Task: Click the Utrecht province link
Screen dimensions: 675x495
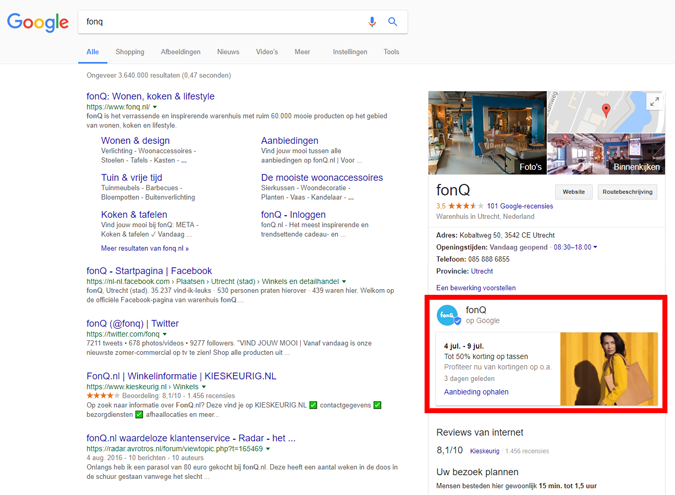Action: (x=482, y=272)
